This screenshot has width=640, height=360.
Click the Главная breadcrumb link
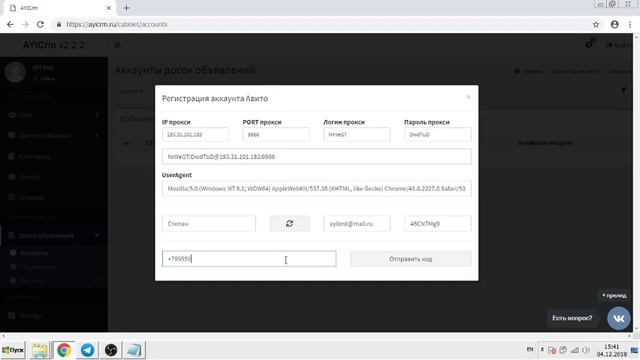pyautogui.click(x=529, y=71)
